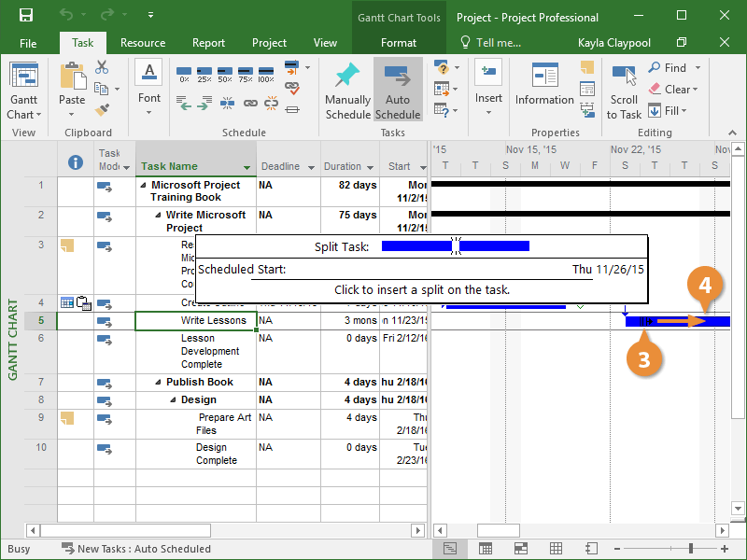The image size is (747, 560).
Task: Collapse the Publish Book summary task
Action: (x=159, y=383)
